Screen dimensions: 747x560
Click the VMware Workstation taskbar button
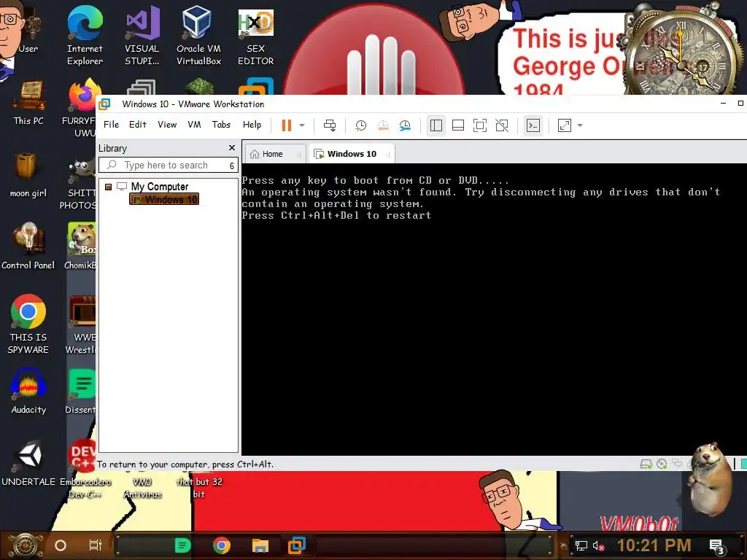(297, 545)
